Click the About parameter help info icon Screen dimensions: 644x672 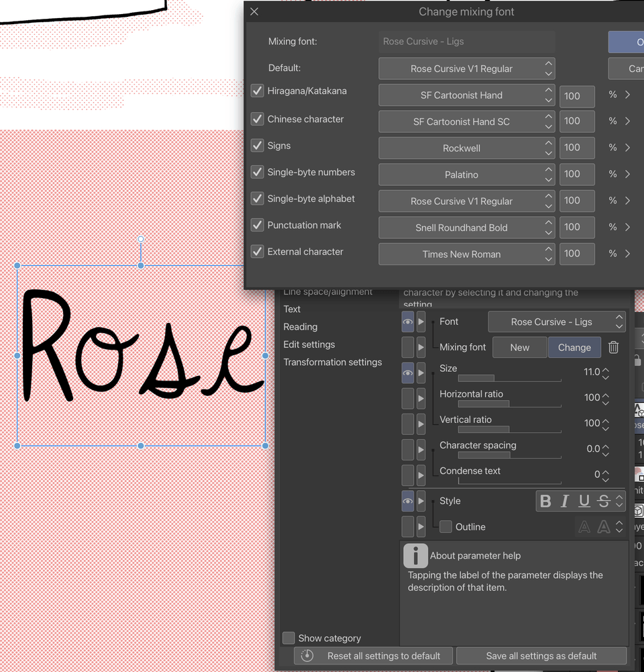pos(415,556)
